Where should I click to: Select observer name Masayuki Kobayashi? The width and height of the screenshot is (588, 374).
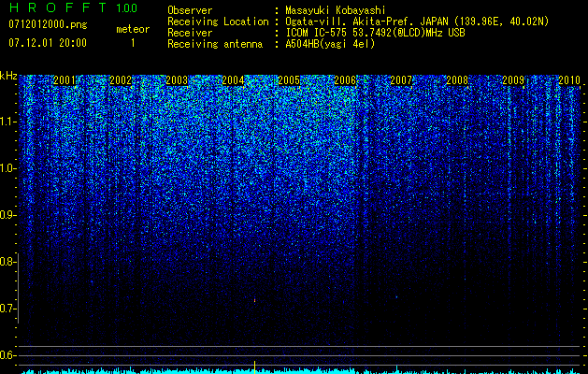(336, 10)
